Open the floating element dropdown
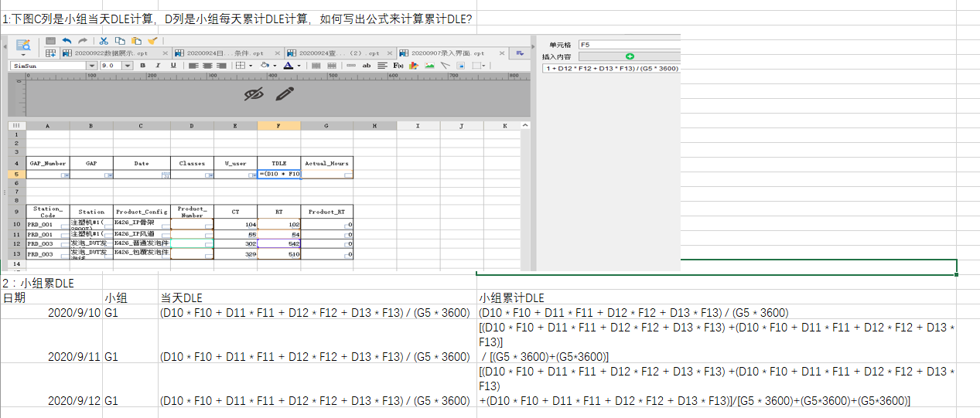Screen dimensions: 980x418 point(483,66)
